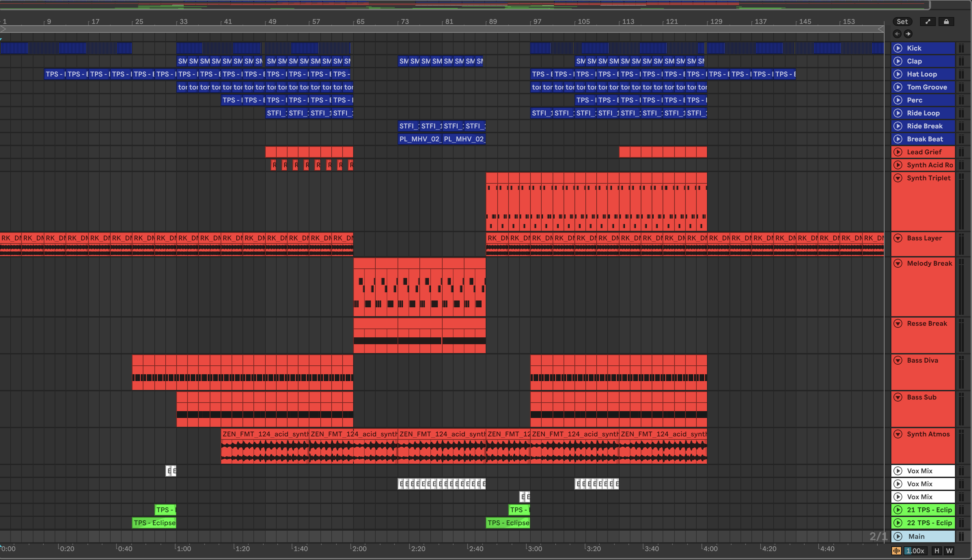Unfold the Lead Grief track arrow
The width and height of the screenshot is (972, 560).
click(x=898, y=152)
